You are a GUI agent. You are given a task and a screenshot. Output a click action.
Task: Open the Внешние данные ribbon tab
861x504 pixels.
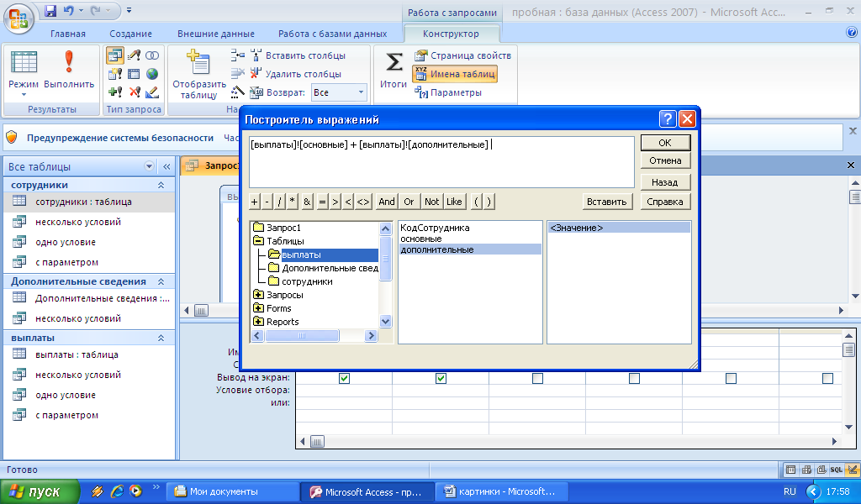pos(216,34)
